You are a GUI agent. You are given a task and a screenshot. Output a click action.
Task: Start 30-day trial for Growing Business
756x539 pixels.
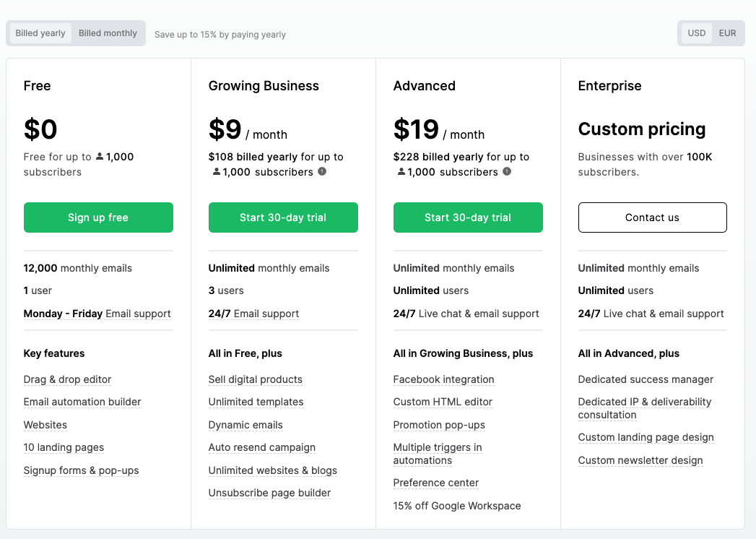[283, 217]
